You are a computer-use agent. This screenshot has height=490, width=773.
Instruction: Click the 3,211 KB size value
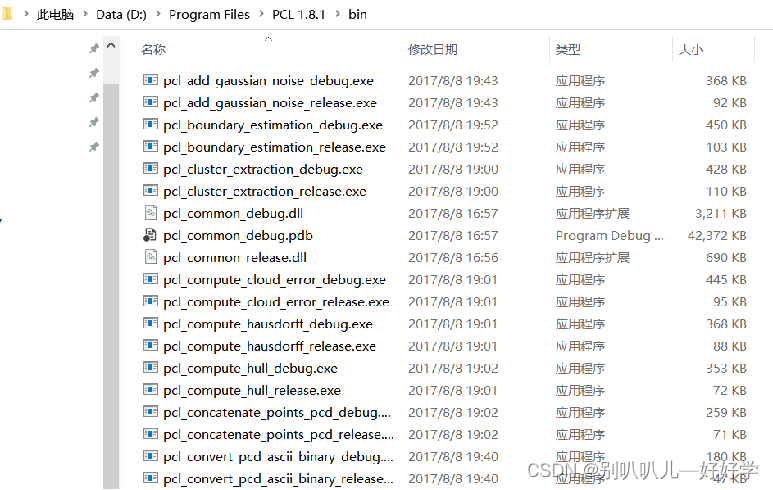click(x=721, y=213)
